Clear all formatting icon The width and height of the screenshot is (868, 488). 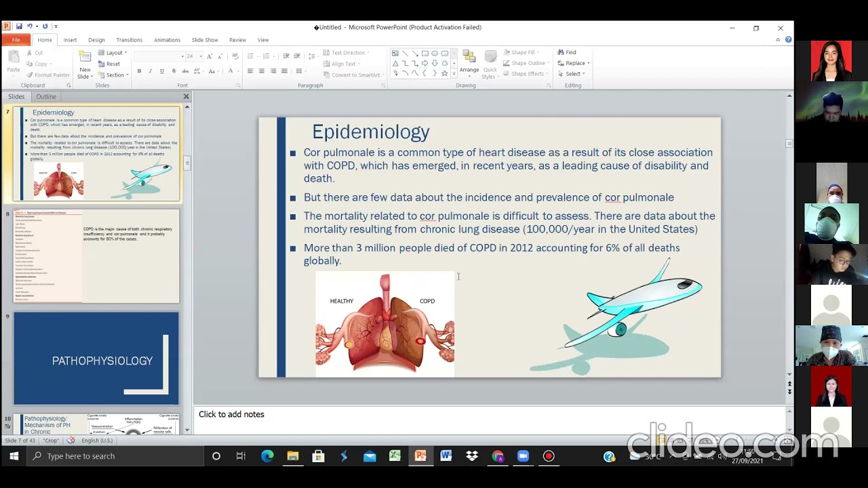[235, 56]
